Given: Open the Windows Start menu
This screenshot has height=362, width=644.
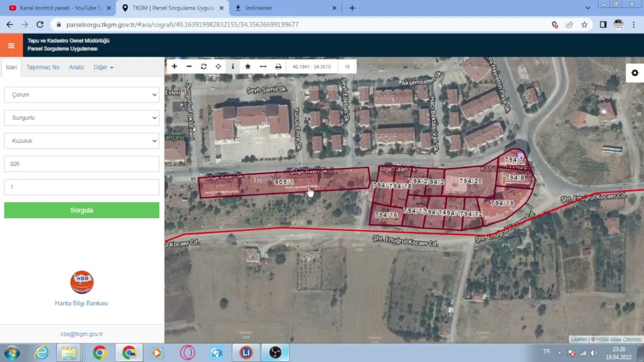Looking at the screenshot, I should (x=12, y=353).
